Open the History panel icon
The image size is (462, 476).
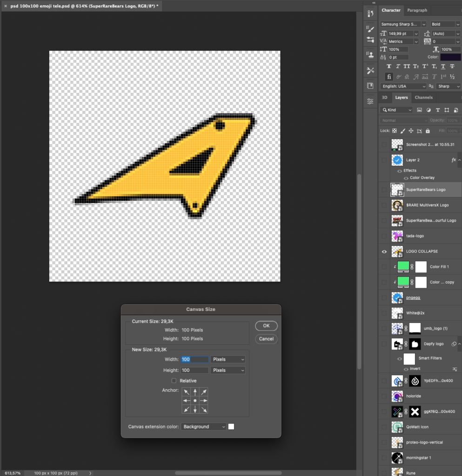tap(370, 13)
